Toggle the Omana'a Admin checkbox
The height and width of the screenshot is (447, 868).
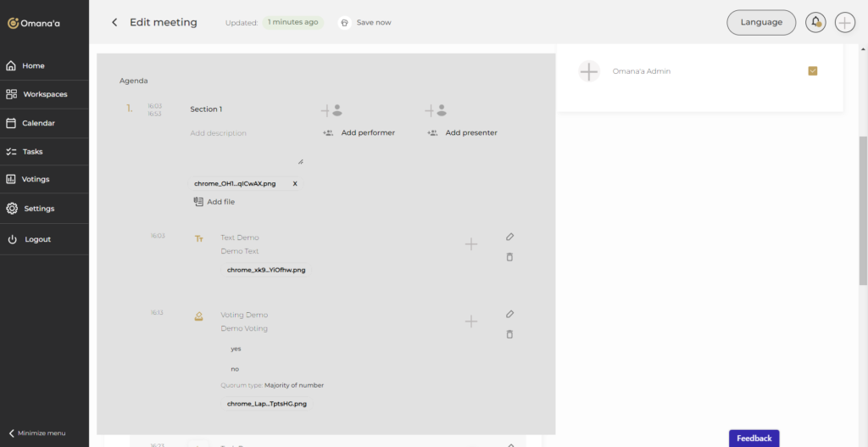(x=812, y=71)
